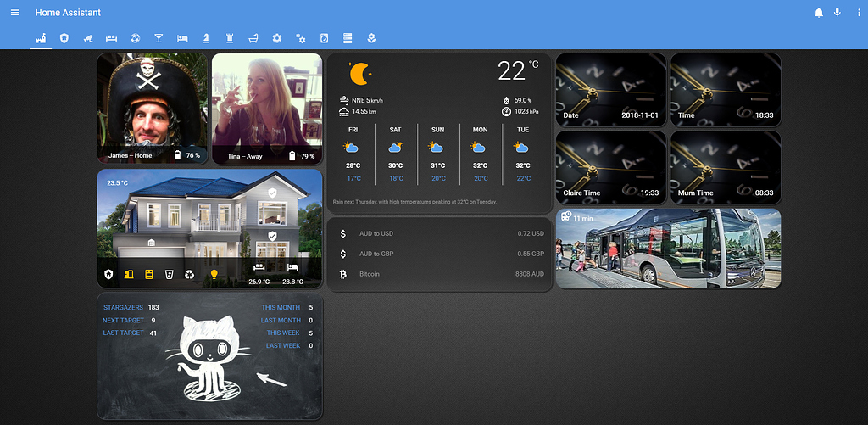The height and width of the screenshot is (425, 868).
Task: Open the sofa living room tab
Action: 111,38
